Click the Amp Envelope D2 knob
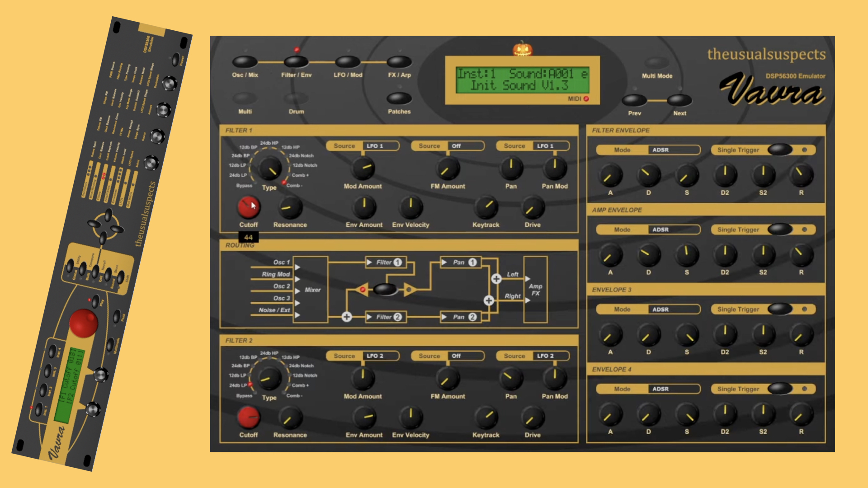This screenshot has width=868, height=488. (725, 255)
